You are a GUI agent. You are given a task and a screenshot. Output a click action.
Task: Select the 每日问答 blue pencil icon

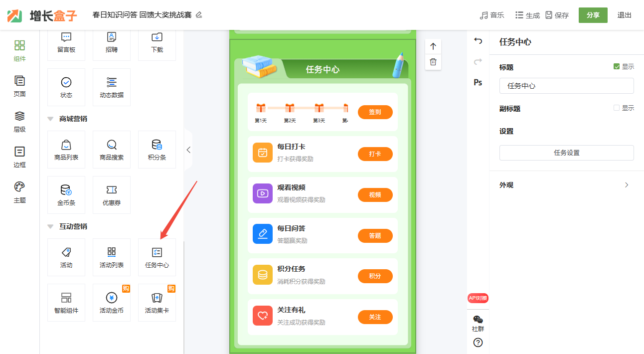pos(263,234)
